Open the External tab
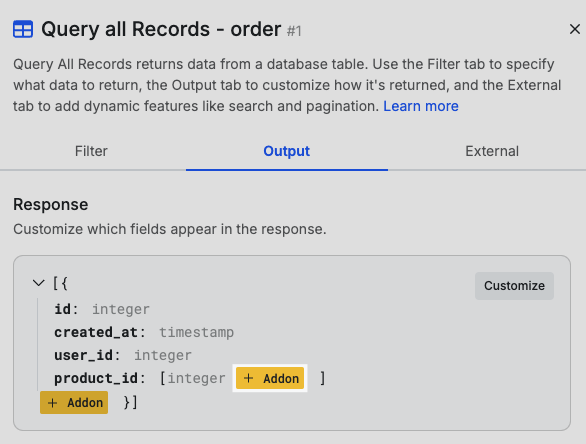 click(492, 151)
